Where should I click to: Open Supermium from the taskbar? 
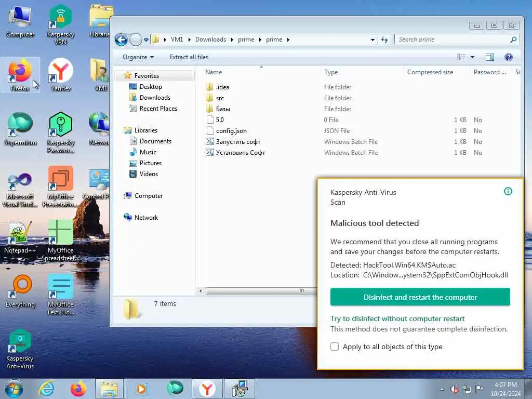[x=175, y=389]
